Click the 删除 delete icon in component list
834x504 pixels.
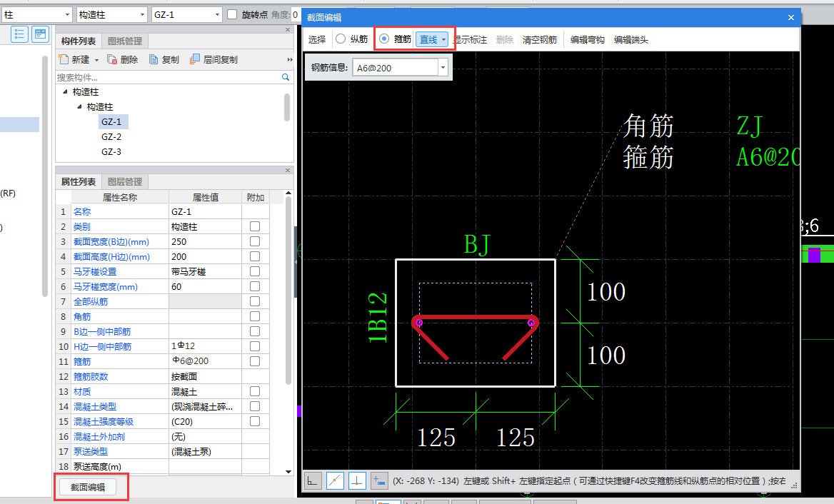(112, 59)
